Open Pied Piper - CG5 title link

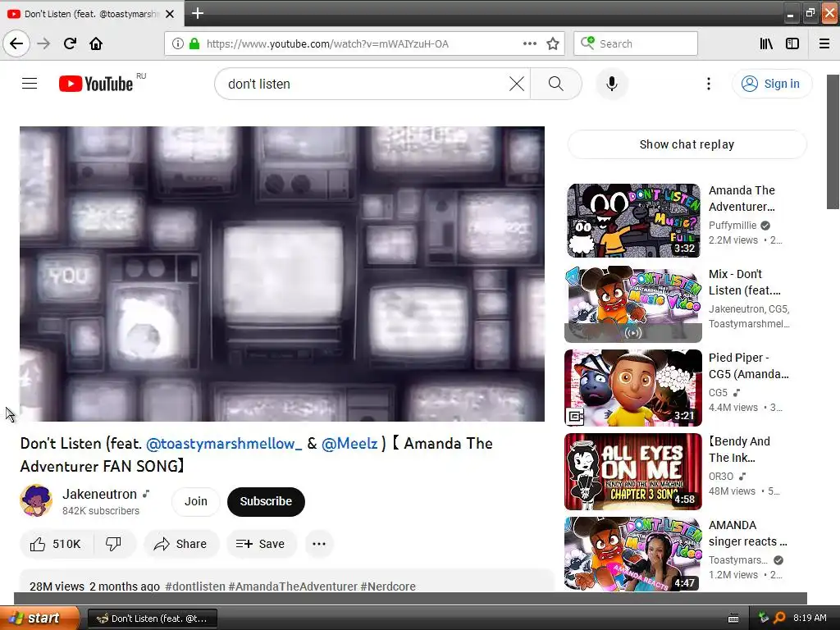[748, 366]
